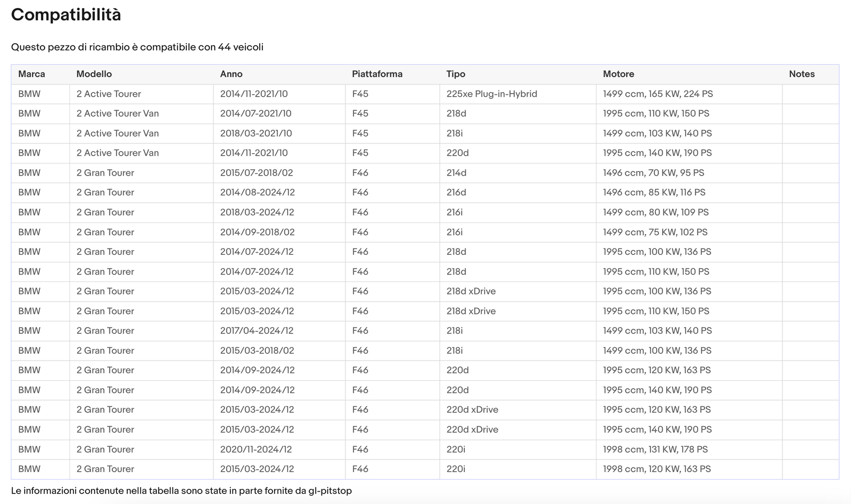
Task: Select the 2017/04-2024/12 year cell
Action: click(279, 331)
